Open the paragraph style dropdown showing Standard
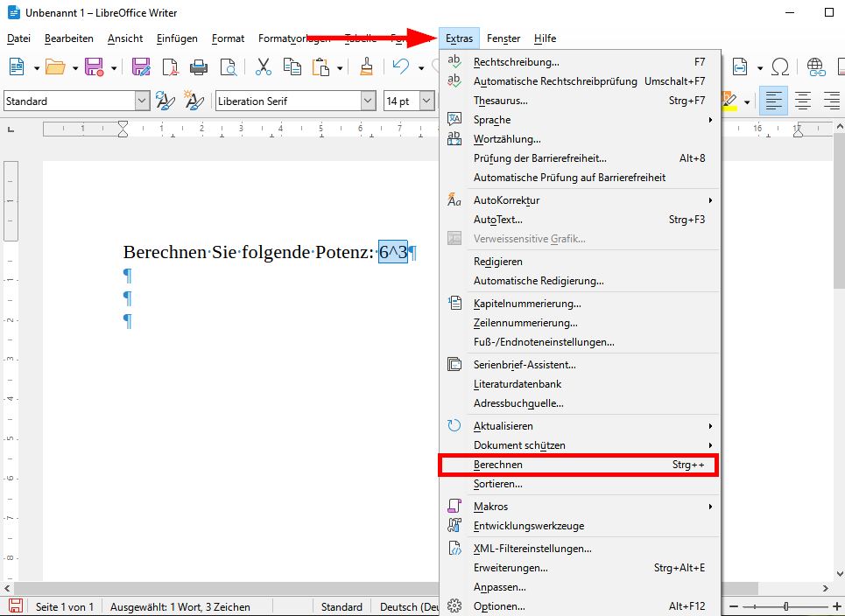 [143, 101]
